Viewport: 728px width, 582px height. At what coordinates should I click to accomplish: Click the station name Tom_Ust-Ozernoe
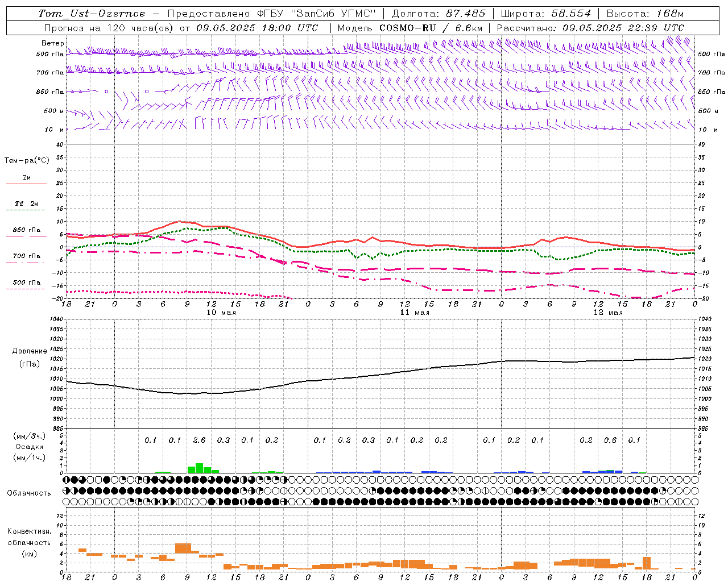point(92,14)
